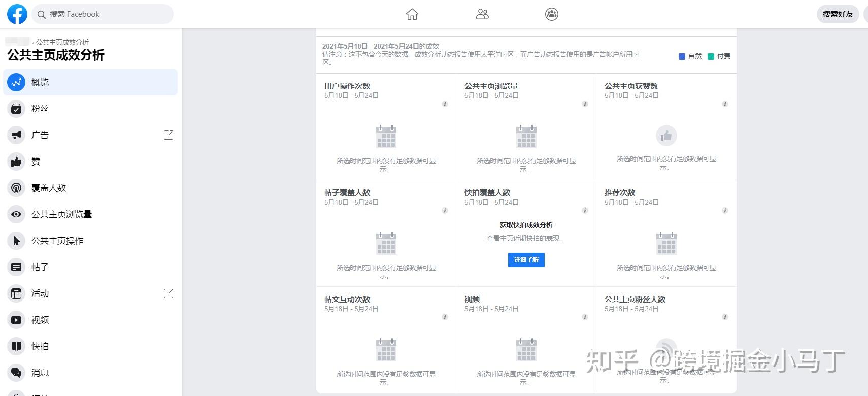The height and width of the screenshot is (396, 868).
Task: Open 帖文互动次数 card title
Action: point(347,300)
